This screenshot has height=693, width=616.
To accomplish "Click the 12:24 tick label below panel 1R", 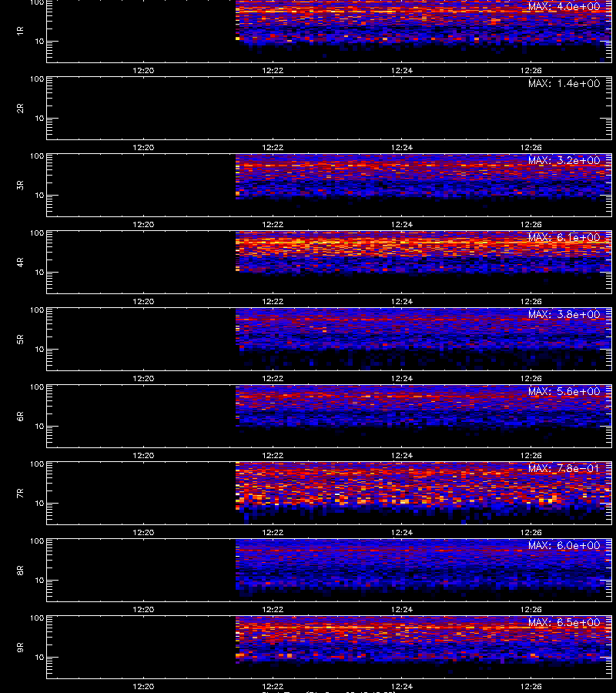I will click(x=402, y=70).
